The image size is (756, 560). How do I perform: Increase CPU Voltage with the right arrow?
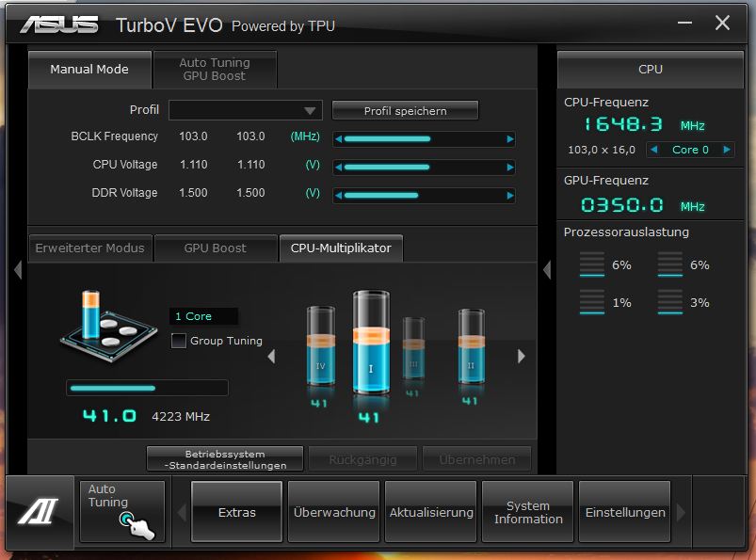pyautogui.click(x=510, y=168)
